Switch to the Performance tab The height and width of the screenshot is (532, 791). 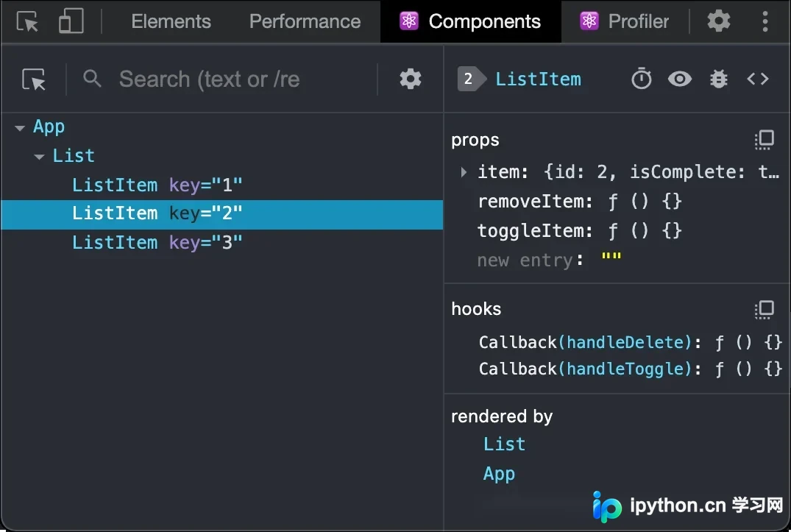pyautogui.click(x=305, y=21)
